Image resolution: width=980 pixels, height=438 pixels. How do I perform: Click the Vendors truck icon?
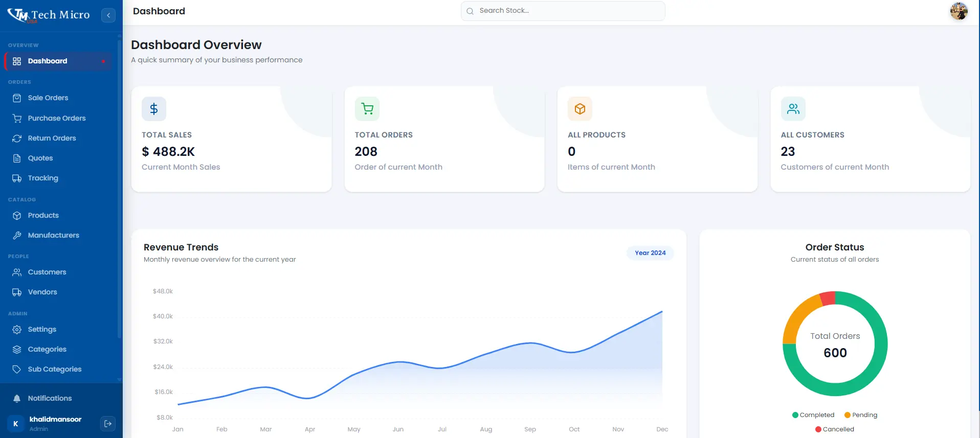(x=17, y=292)
